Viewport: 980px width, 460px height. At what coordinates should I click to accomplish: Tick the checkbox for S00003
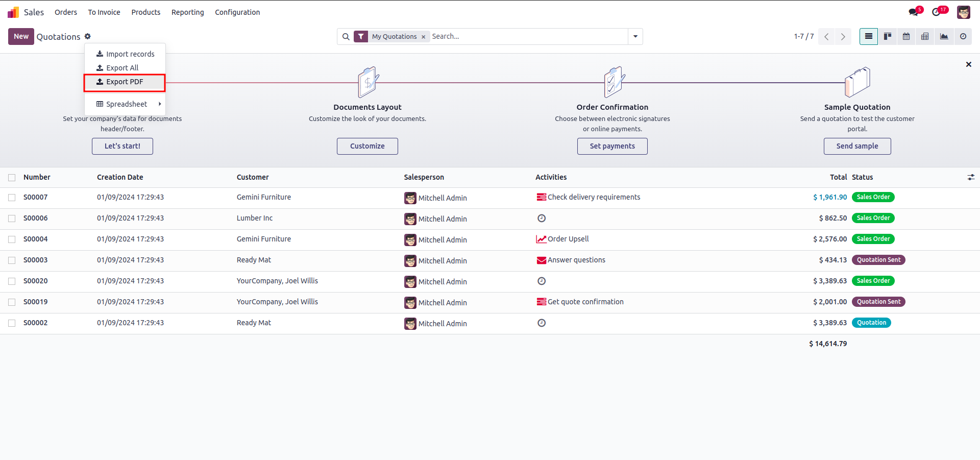[x=12, y=260]
